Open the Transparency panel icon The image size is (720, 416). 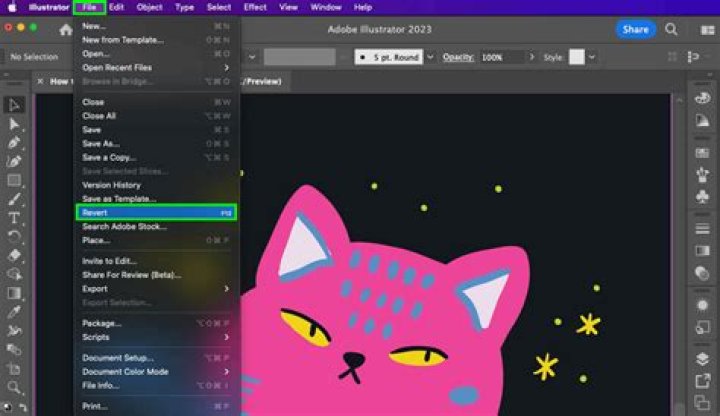pos(702,273)
